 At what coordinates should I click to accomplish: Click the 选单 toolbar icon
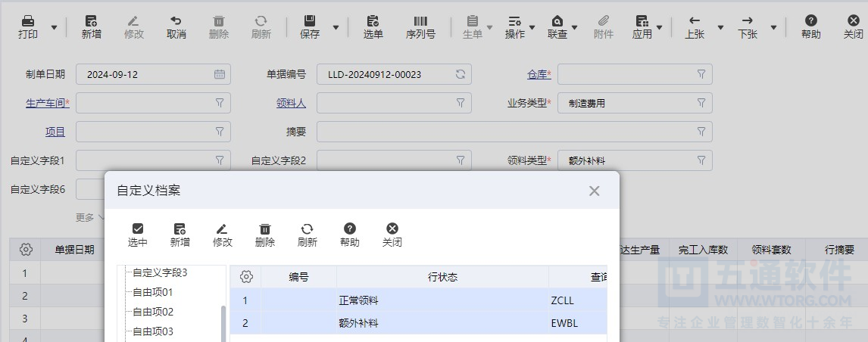tap(373, 21)
